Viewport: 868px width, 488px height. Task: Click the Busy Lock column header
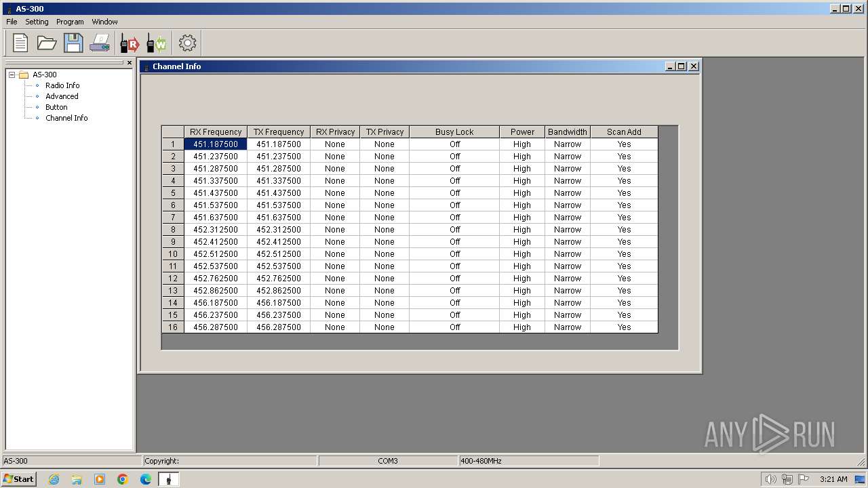tap(454, 132)
